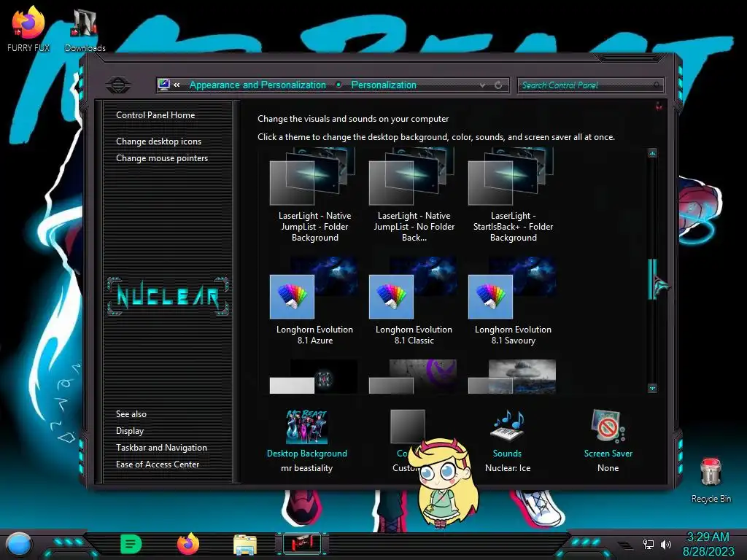Click the Screen Saver link text
The image size is (747, 560).
tap(608, 454)
